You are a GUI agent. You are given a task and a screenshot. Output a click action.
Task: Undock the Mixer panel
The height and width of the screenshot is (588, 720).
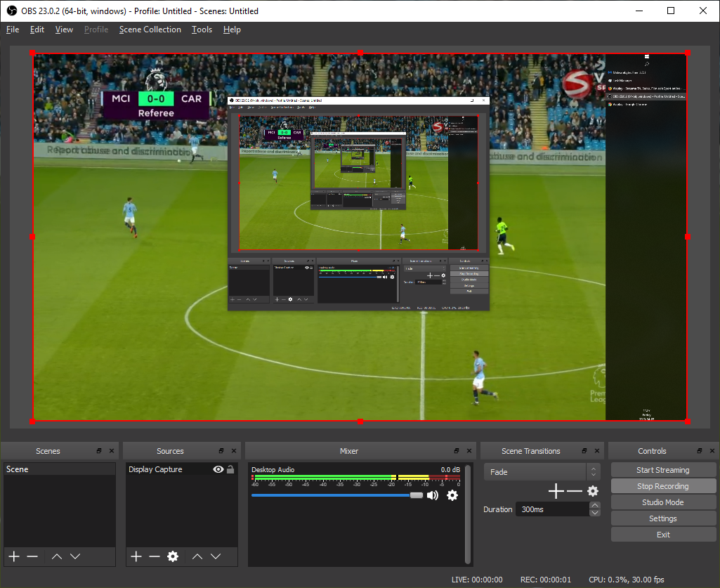(x=457, y=450)
